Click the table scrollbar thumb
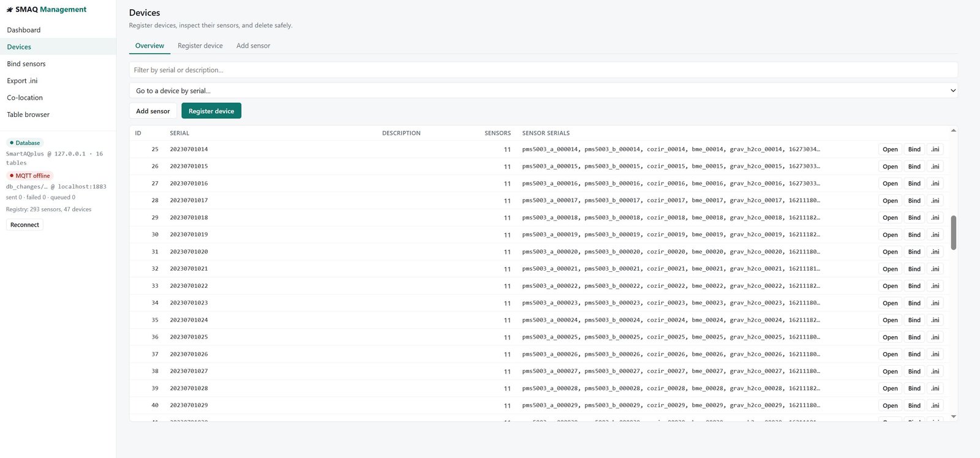This screenshot has width=980, height=458. click(953, 233)
